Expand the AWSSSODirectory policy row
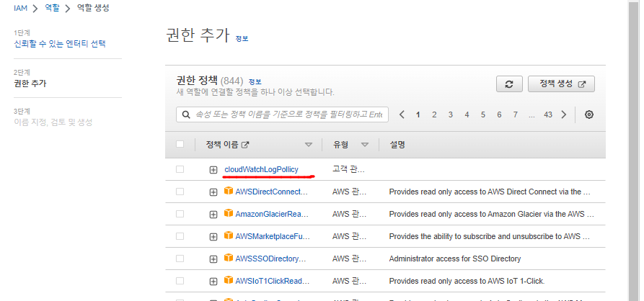 [x=213, y=259]
